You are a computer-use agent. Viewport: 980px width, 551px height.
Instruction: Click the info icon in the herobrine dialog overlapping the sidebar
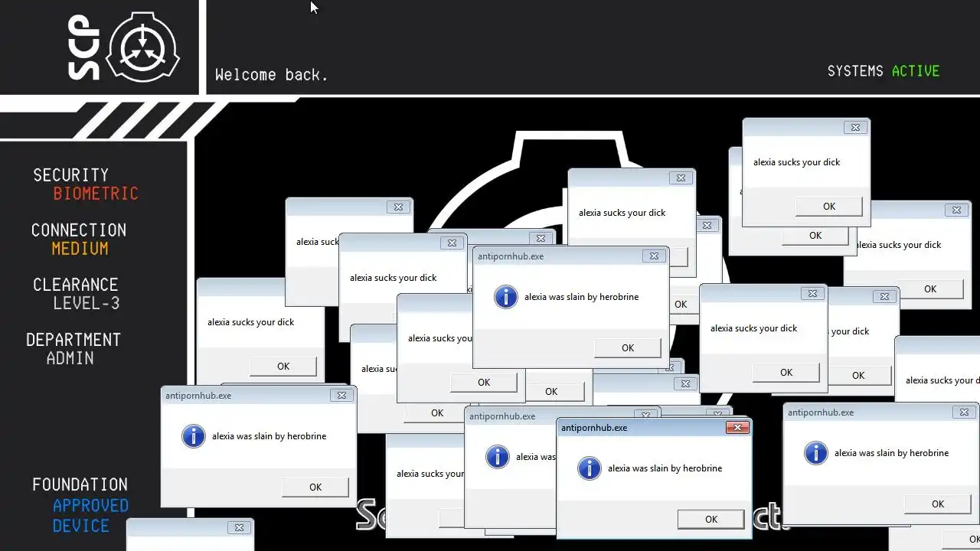[x=194, y=436]
